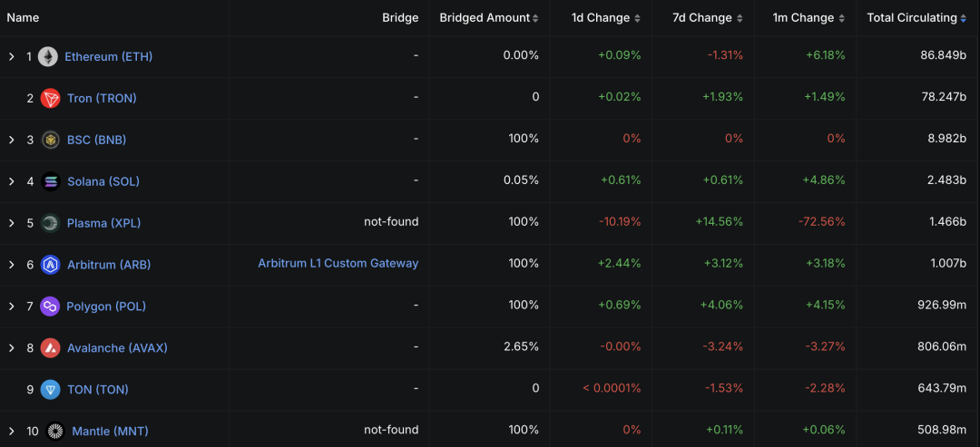Sort by 7d Change column
The height and width of the screenshot is (447, 980).
click(709, 18)
